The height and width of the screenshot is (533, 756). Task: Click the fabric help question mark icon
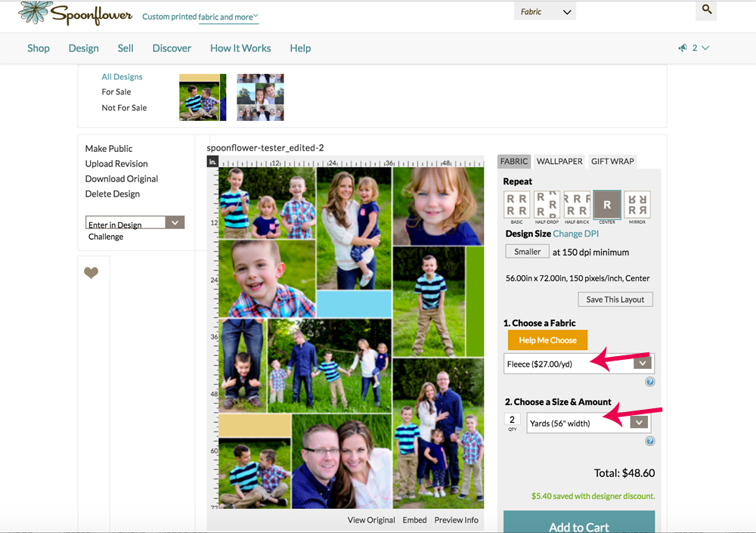(649, 382)
